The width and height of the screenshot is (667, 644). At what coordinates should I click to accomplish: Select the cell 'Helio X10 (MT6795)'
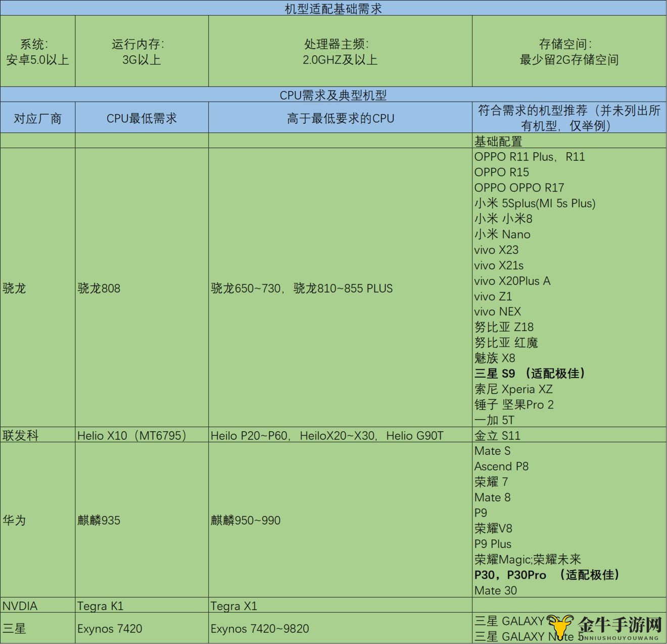click(x=142, y=435)
